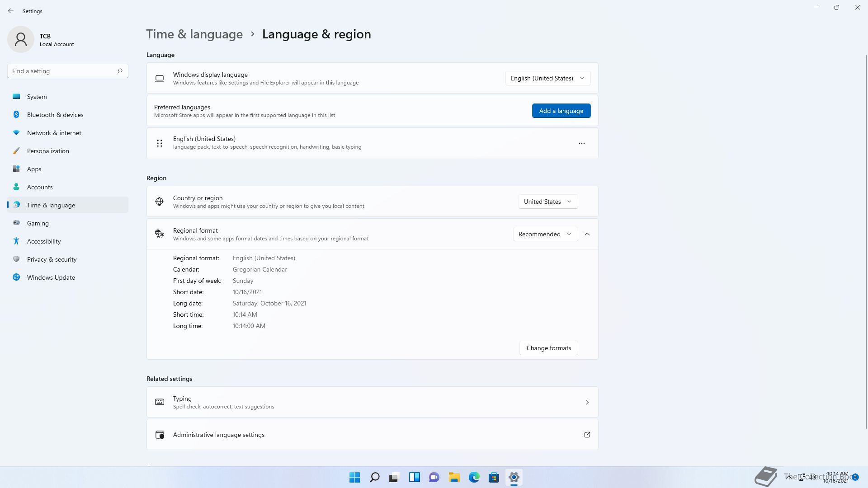Image resolution: width=868 pixels, height=488 pixels.
Task: Open Microsoft Store from the taskbar
Action: click(x=494, y=477)
